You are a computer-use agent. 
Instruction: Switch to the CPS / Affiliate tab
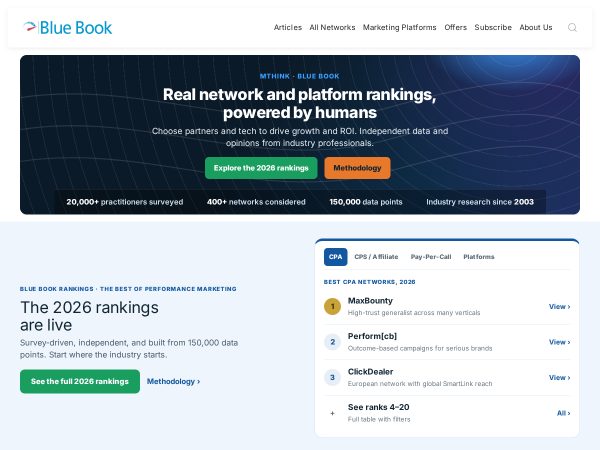376,257
